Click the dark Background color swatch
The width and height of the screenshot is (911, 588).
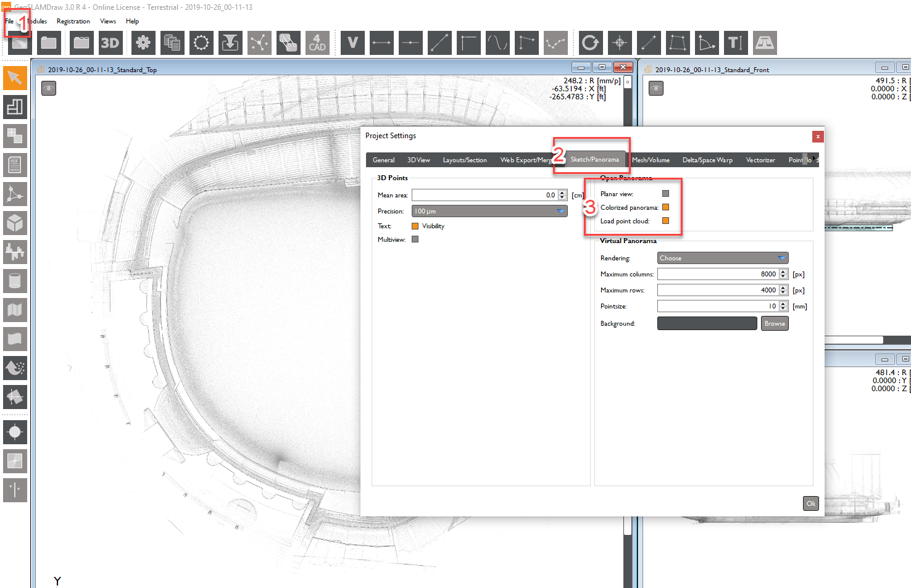(707, 323)
